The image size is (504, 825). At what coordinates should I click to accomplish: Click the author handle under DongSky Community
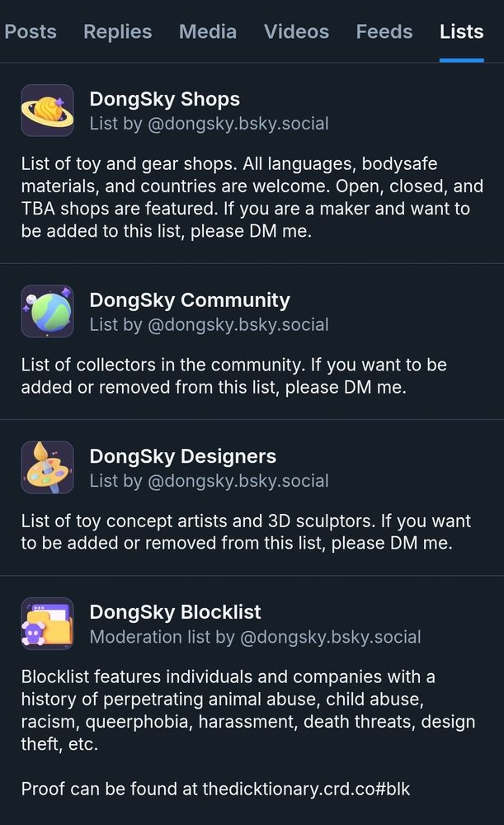(238, 325)
